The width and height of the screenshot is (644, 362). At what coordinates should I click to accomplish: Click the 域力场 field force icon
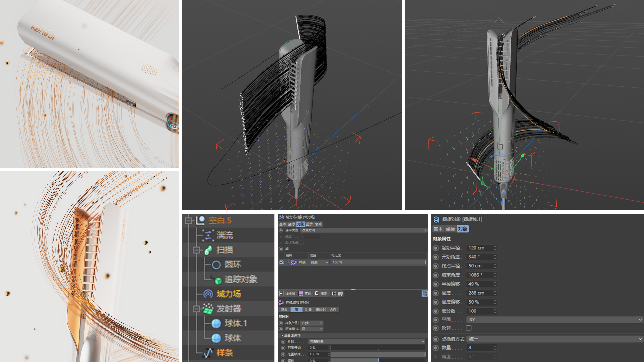[x=208, y=294]
